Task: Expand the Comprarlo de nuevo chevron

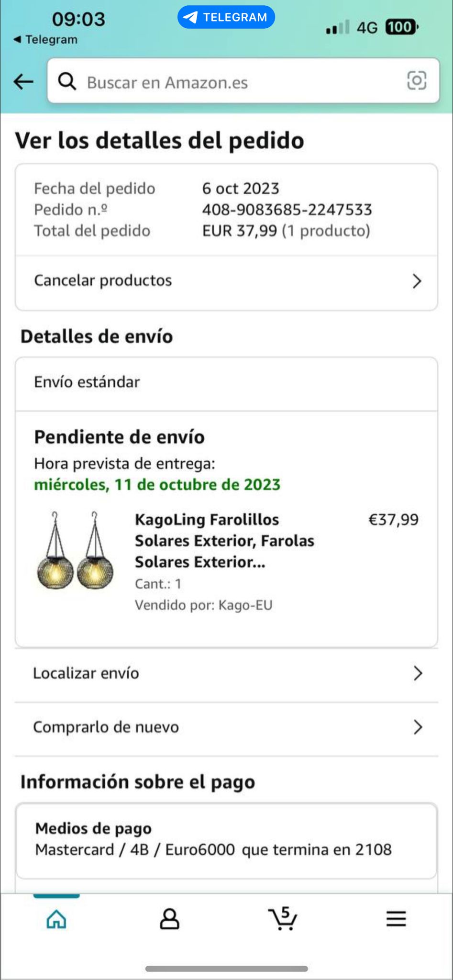Action: coord(418,727)
